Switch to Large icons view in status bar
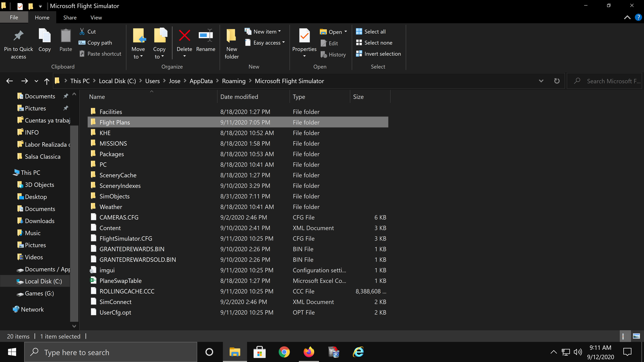 coord(636,336)
